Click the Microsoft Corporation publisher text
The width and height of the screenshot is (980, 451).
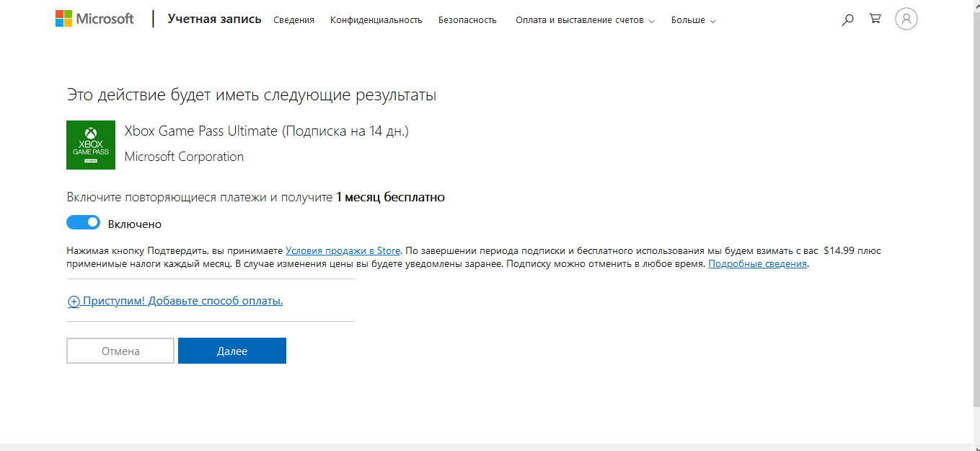184,157
